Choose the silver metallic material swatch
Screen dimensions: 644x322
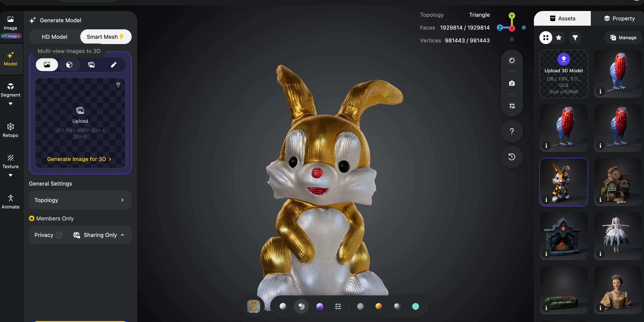(x=397, y=306)
